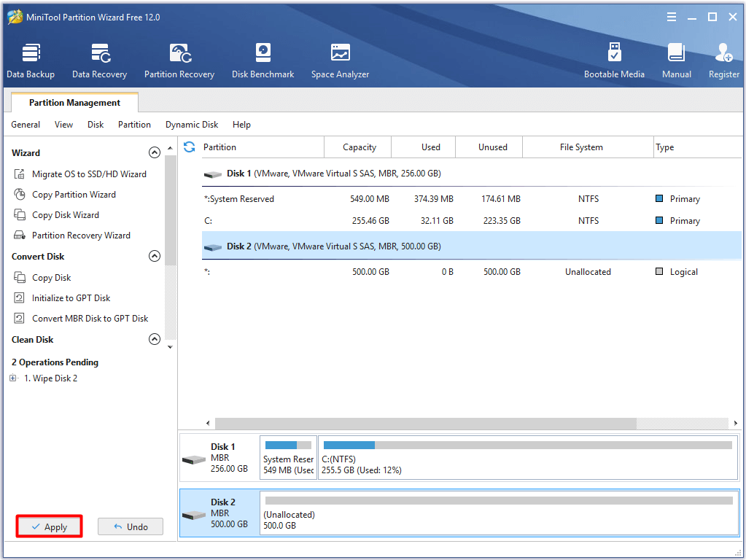This screenshot has height=560, width=746.
Task: Click sidebar scroll down arrow
Action: click(171, 347)
